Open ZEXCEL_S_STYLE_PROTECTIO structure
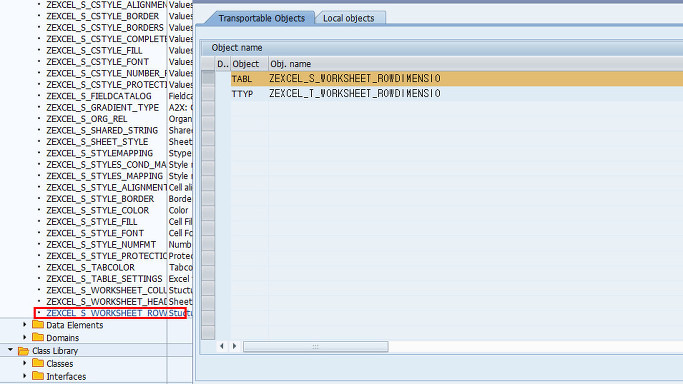This screenshot has width=683, height=384. tap(107, 256)
